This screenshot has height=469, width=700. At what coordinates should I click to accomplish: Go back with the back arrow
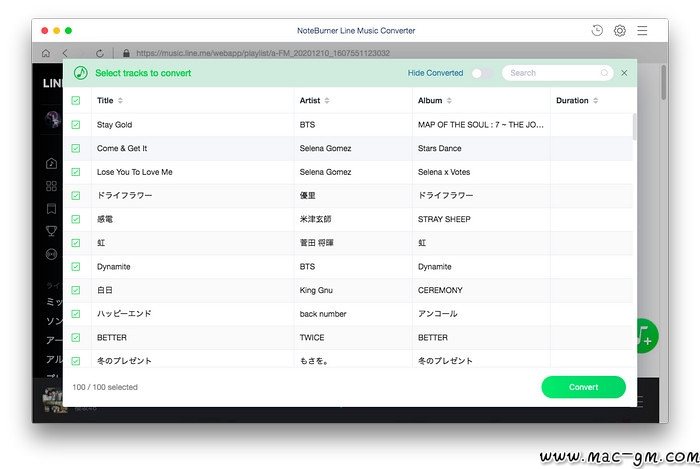pyautogui.click(x=65, y=53)
